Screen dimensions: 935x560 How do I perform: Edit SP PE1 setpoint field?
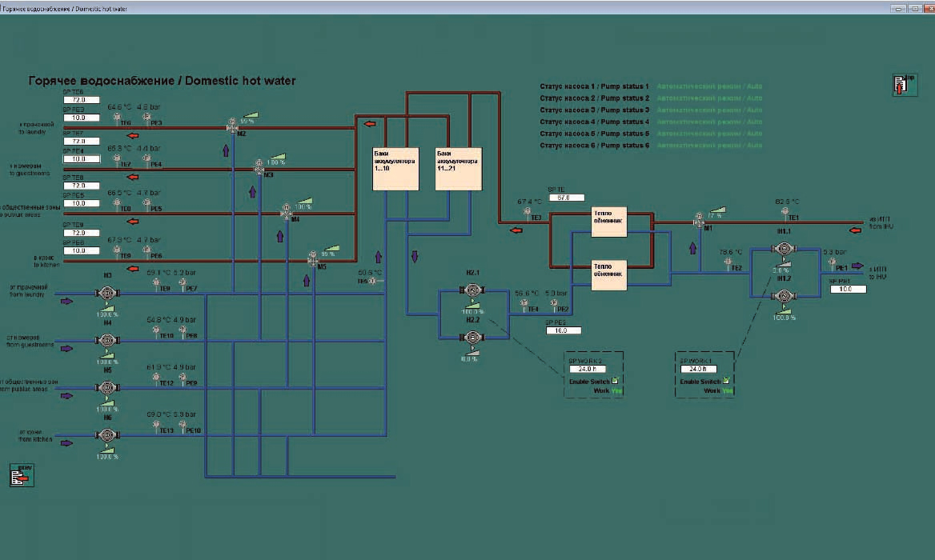point(848,289)
